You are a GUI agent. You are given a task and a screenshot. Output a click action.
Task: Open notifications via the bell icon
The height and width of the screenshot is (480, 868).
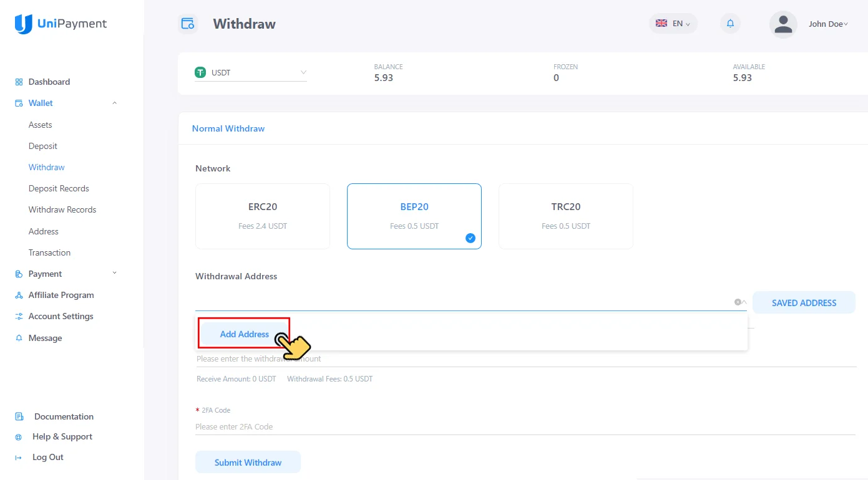(730, 23)
